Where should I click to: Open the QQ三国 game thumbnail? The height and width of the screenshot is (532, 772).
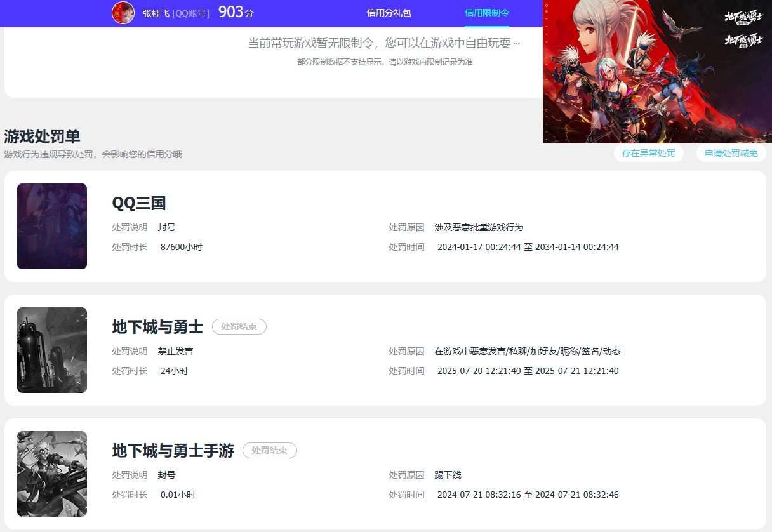tap(52, 226)
